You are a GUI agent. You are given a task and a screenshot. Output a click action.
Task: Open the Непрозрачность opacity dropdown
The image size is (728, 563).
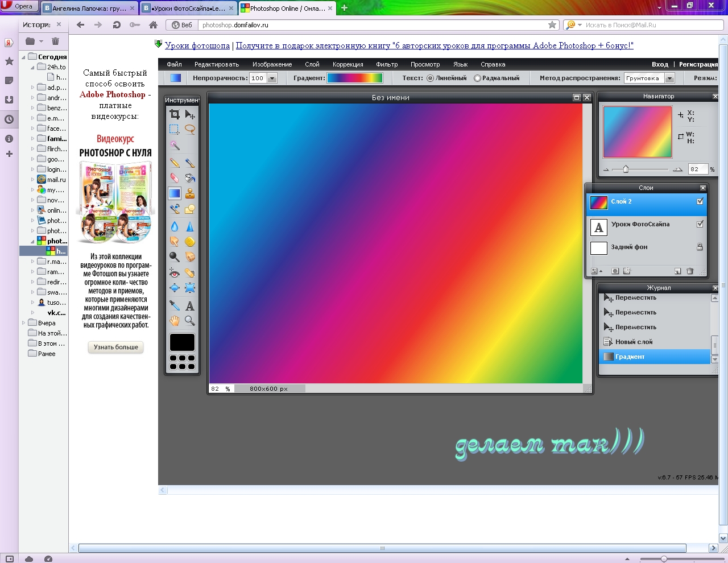272,78
